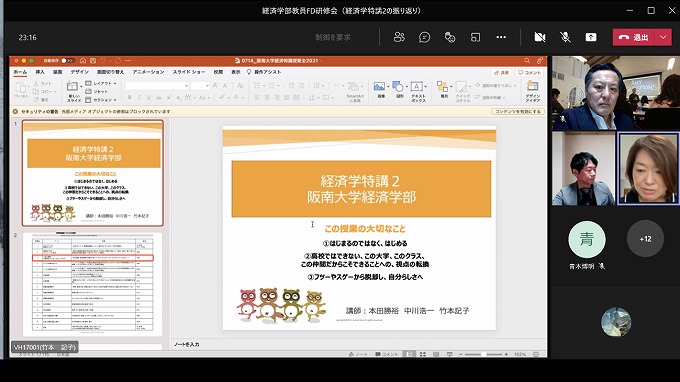Click the search magnifier in PowerPoint title bar
Viewport: 680px width, 382px height.
[x=527, y=61]
